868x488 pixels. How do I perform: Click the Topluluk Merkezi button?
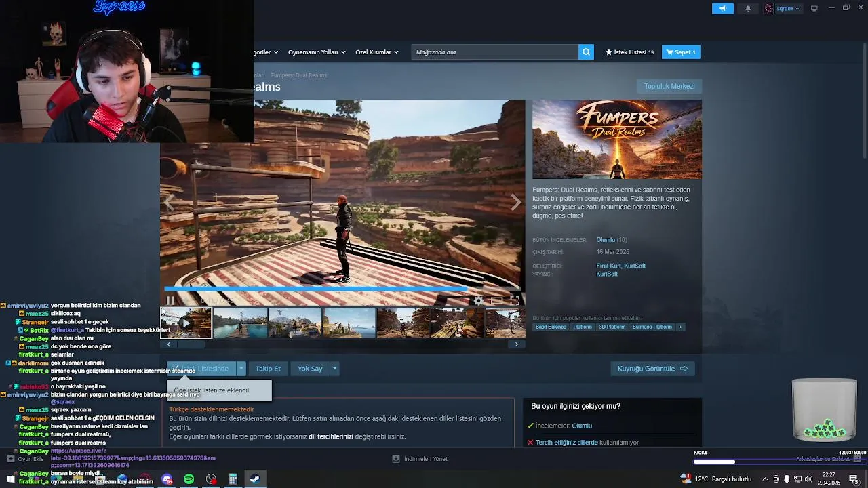click(x=669, y=86)
